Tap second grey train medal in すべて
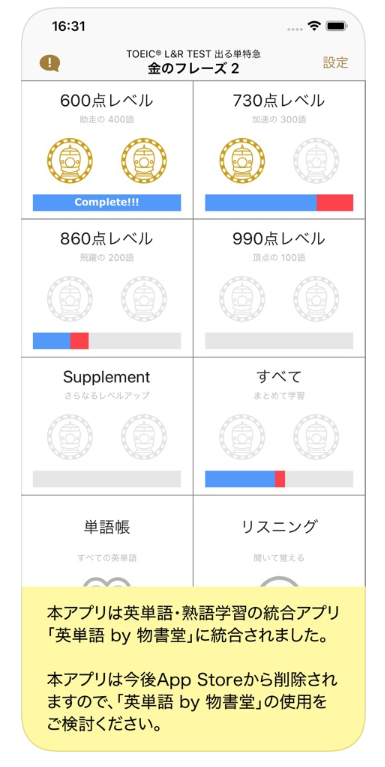The image size is (385, 767). 316,437
